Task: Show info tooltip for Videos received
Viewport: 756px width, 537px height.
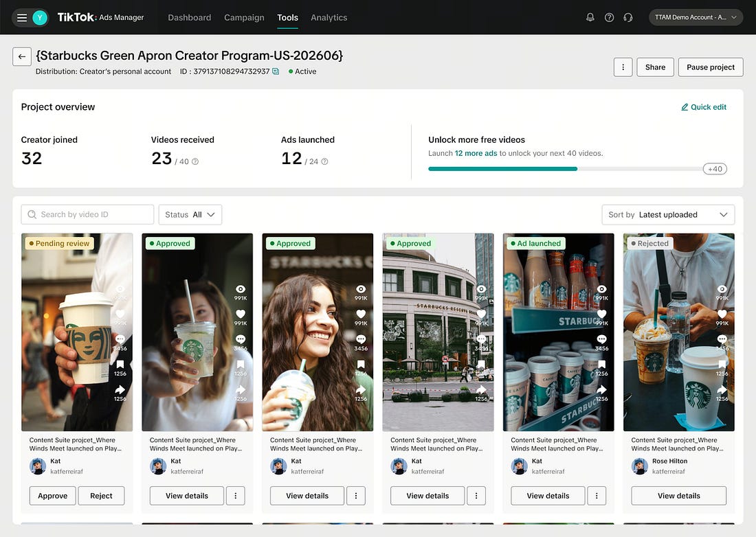Action: click(x=195, y=161)
